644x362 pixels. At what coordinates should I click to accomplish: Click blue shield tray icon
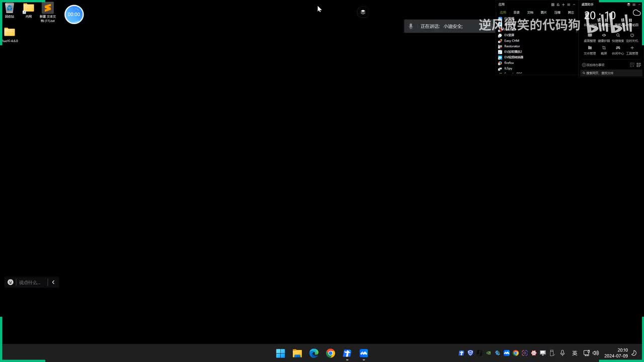pos(470,353)
